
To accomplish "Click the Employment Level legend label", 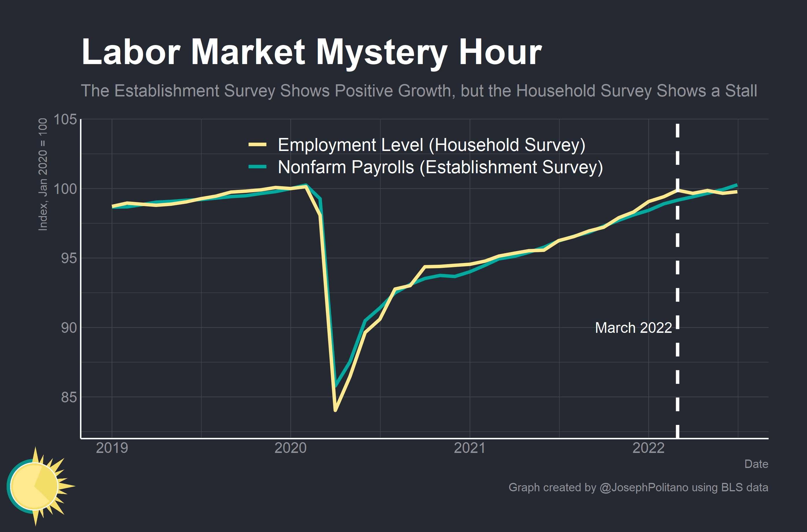I will pyautogui.click(x=431, y=145).
